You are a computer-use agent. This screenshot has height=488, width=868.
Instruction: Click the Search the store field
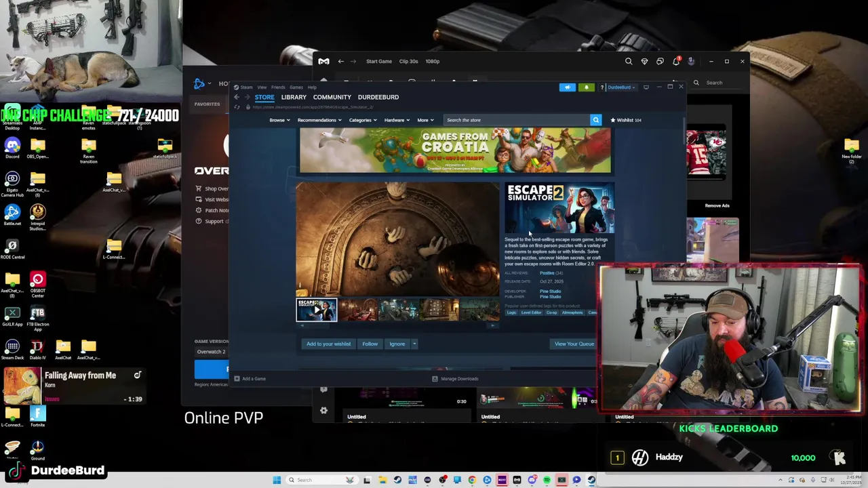pyautogui.click(x=517, y=120)
